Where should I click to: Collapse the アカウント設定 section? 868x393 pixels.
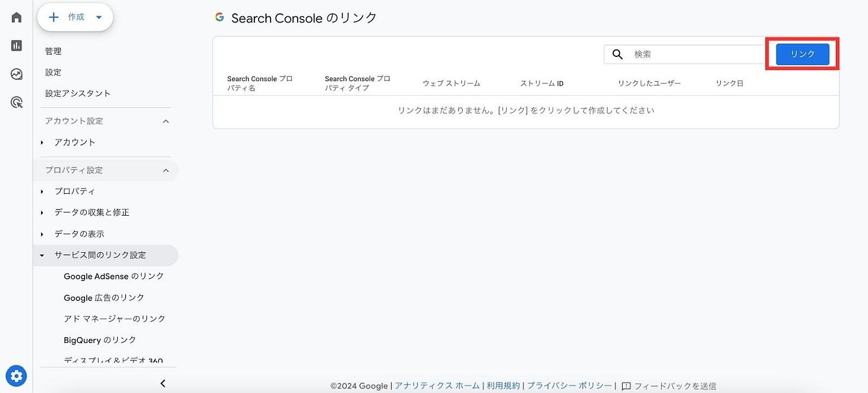[166, 121]
